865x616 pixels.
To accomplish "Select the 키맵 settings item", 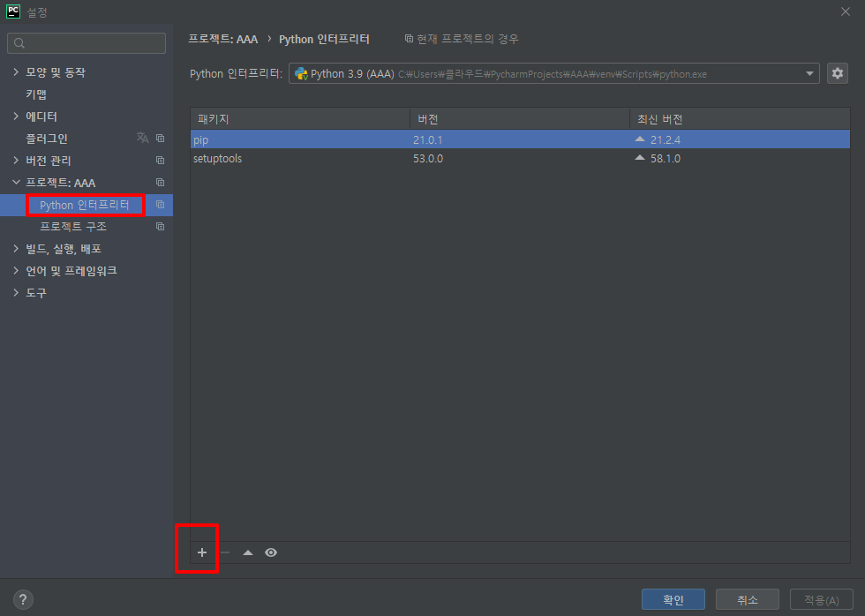I will click(x=36, y=94).
